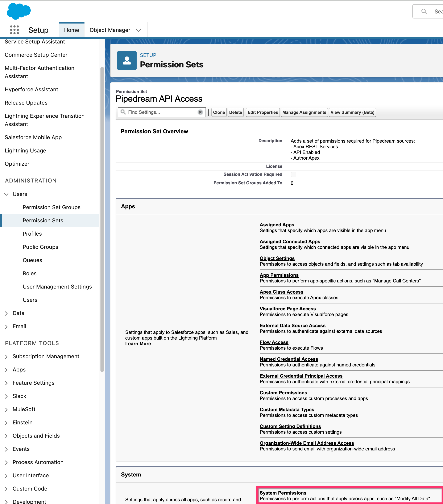
Task: Expand the Process Automation section
Action: 7,463
